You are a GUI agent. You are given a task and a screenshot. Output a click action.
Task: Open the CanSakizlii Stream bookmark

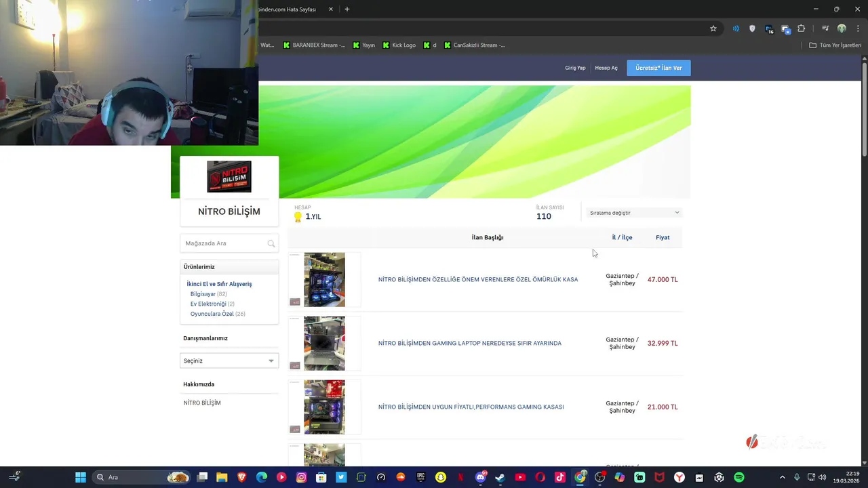click(x=475, y=45)
